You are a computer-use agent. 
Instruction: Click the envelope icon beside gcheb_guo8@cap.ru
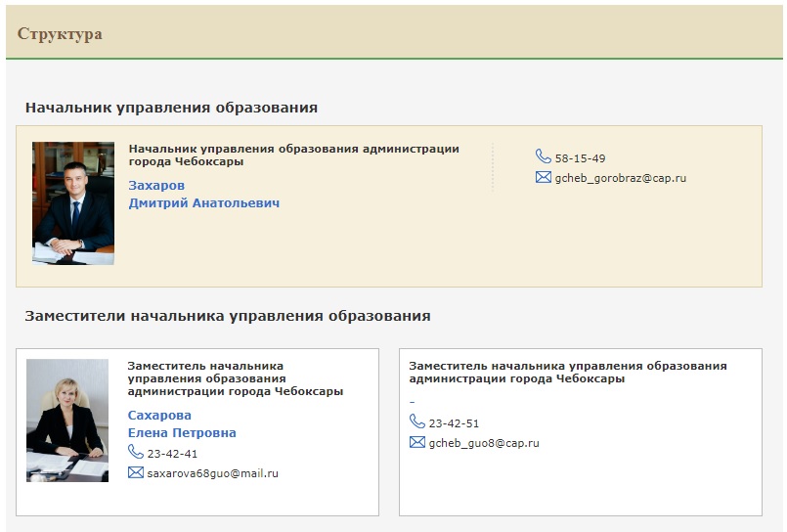417,442
